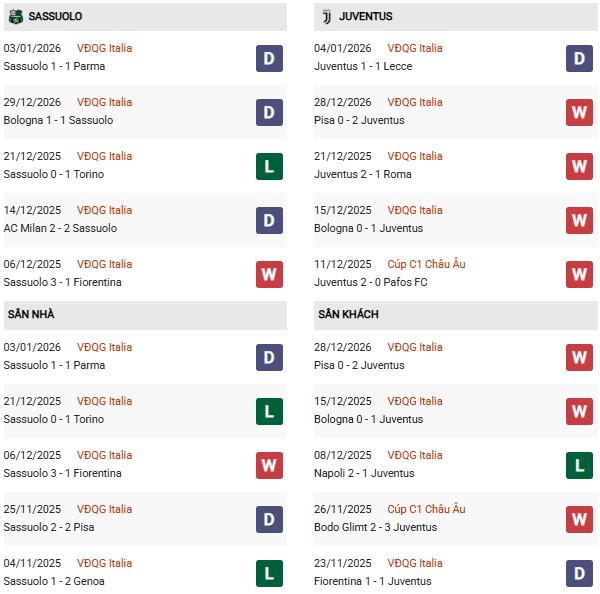The height and width of the screenshot is (594, 600).
Task: Click the L badge for Sassuolo 1-2 Genoa
Action: 269,573
